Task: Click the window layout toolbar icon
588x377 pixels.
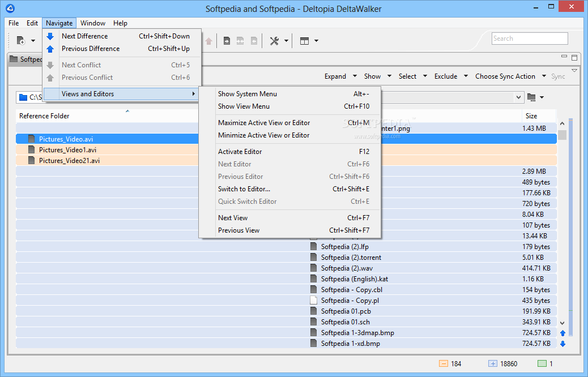Action: pos(305,40)
